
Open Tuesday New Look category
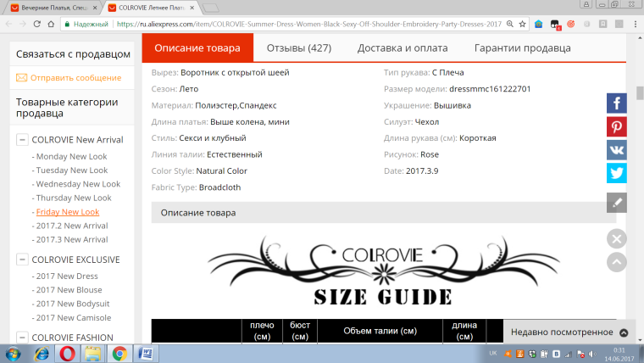click(x=72, y=170)
